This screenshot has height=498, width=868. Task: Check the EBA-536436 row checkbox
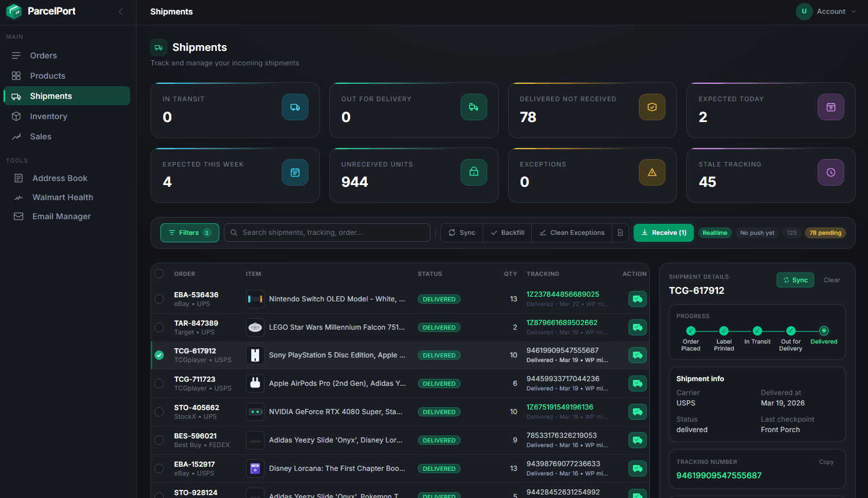click(159, 299)
